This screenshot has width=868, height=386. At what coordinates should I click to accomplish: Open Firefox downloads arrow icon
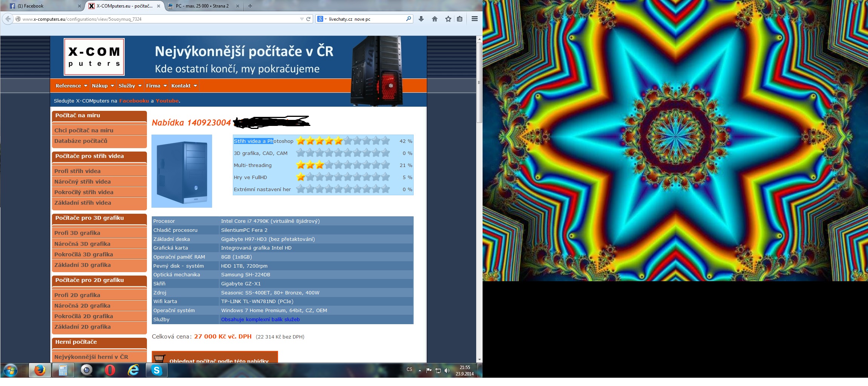click(x=421, y=19)
